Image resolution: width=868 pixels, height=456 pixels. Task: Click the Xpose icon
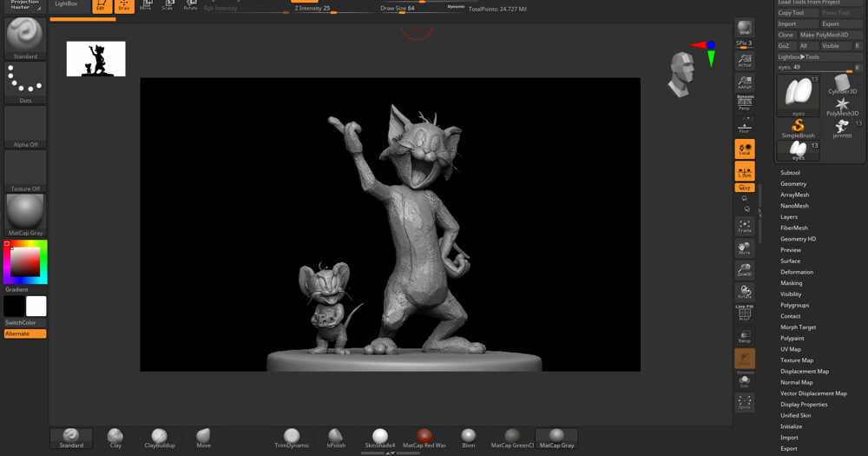[x=745, y=403]
